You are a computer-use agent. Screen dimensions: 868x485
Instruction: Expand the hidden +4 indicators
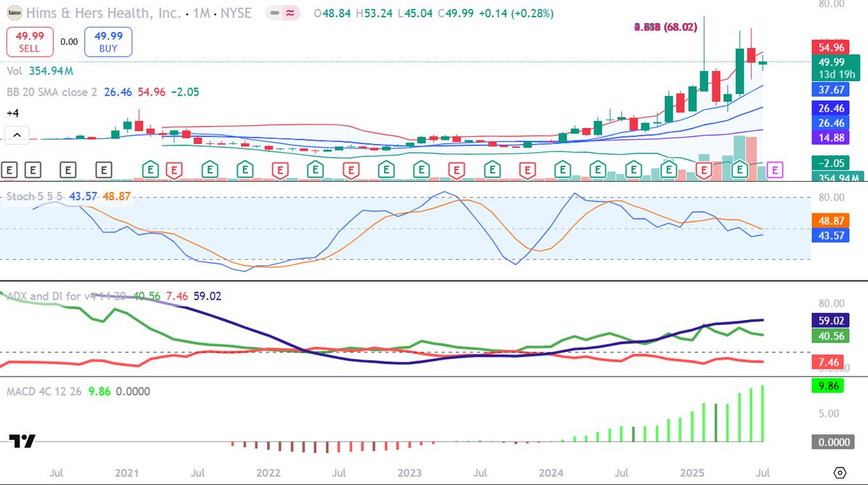coord(12,113)
